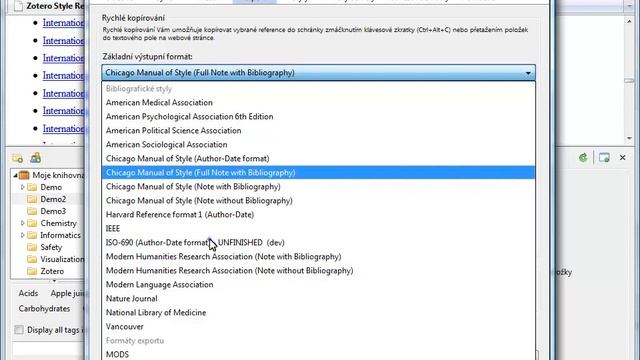Click browser scrollbar down arrow at right
The height and width of the screenshot is (360, 640).
coord(629,138)
